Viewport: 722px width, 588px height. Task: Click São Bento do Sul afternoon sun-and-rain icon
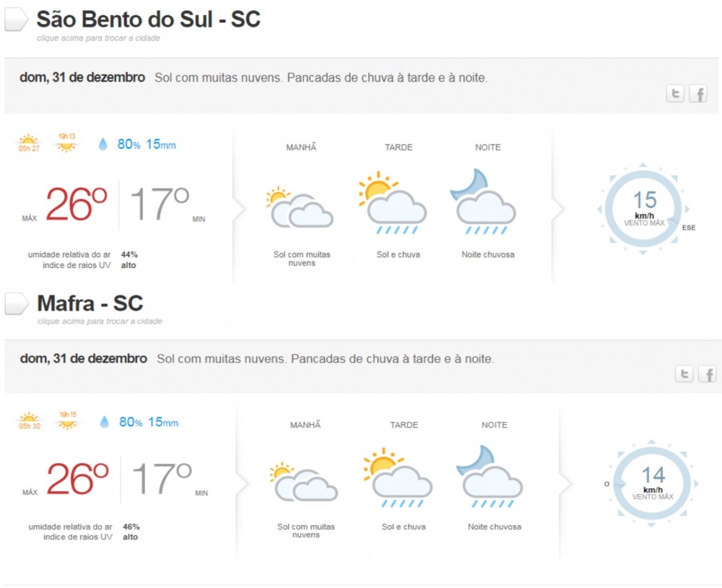pos(391,204)
